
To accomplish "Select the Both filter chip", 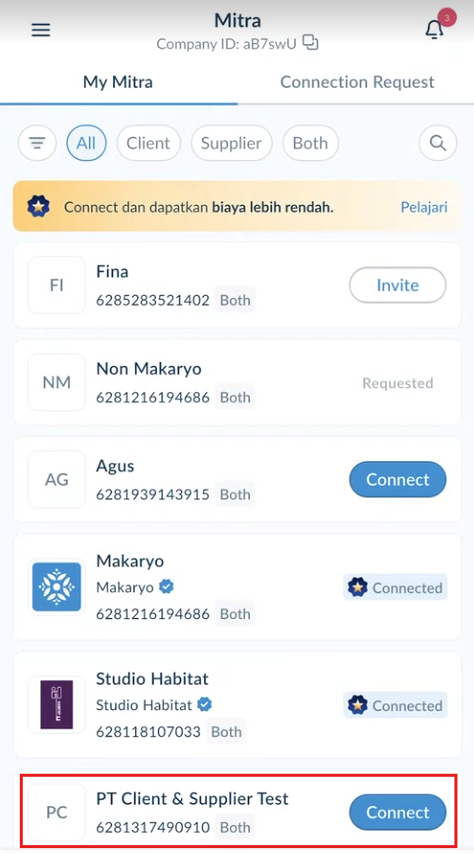I will pos(310,143).
